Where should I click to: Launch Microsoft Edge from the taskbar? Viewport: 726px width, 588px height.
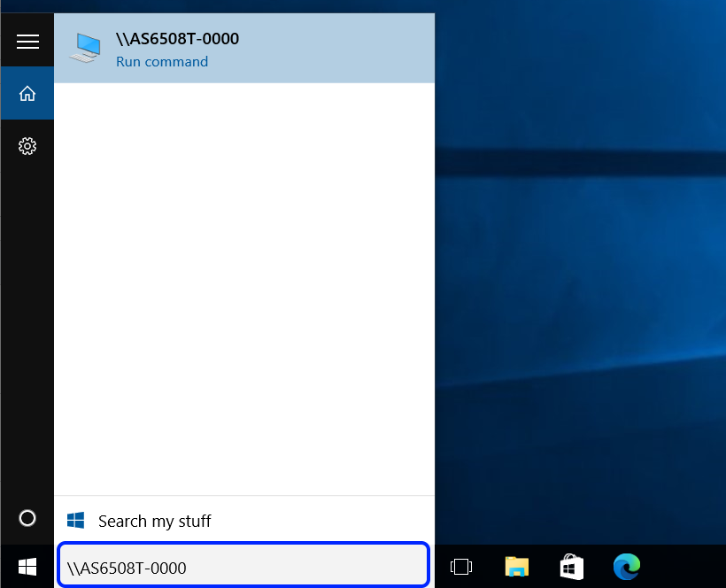tap(627, 567)
